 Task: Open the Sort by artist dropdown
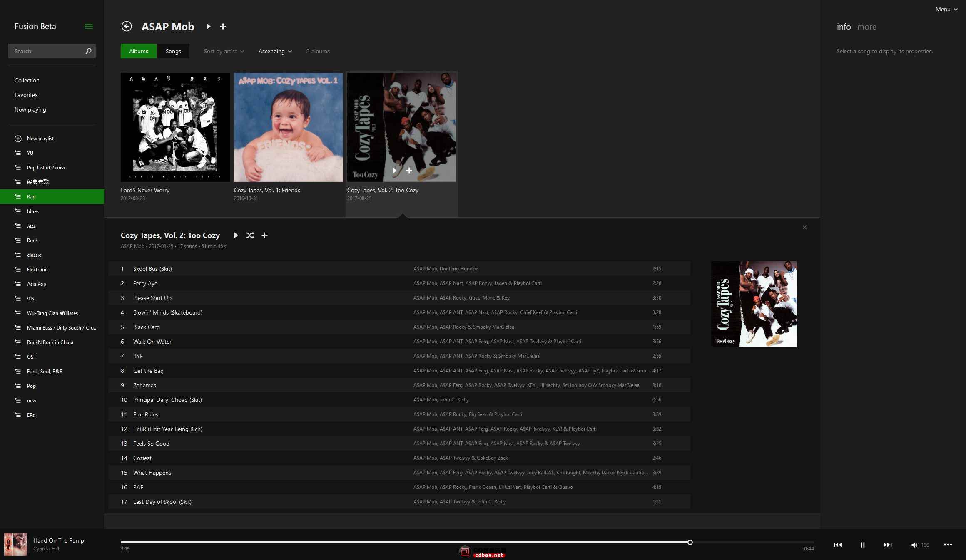pyautogui.click(x=224, y=51)
